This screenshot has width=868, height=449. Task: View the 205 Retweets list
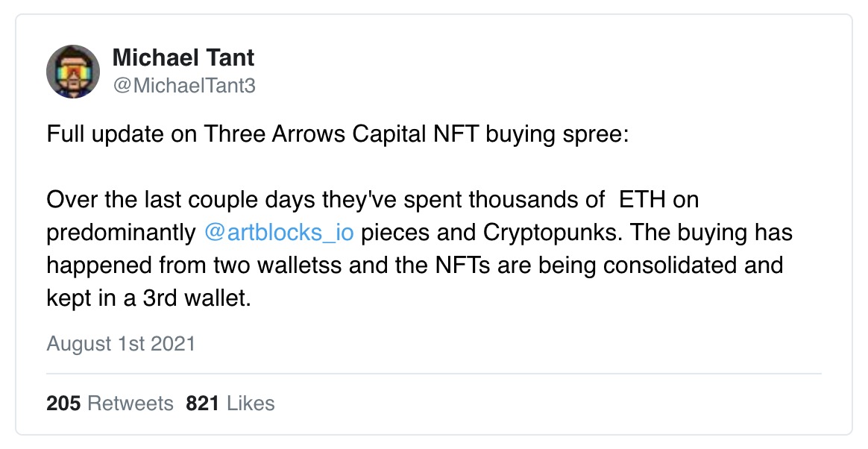tap(110, 404)
